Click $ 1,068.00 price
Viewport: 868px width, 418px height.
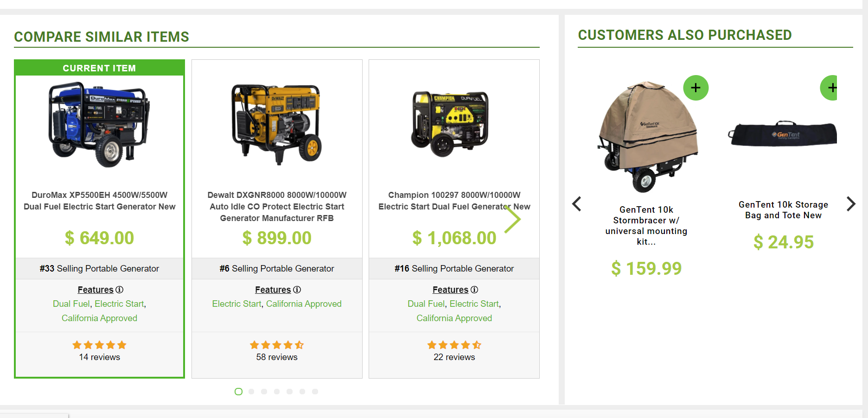pyautogui.click(x=454, y=238)
